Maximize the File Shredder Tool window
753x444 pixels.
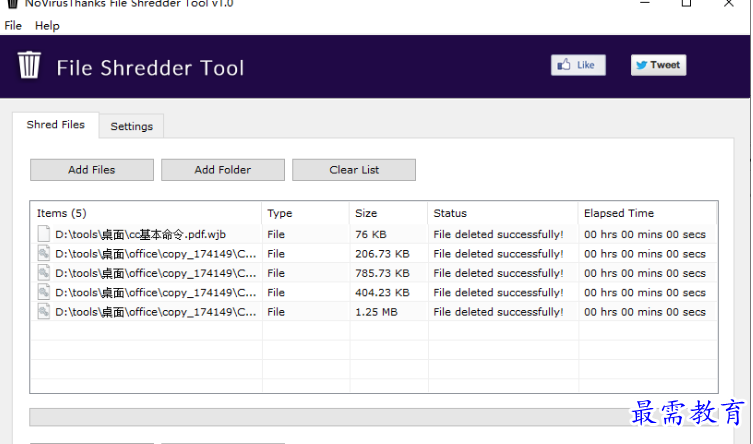point(687,3)
